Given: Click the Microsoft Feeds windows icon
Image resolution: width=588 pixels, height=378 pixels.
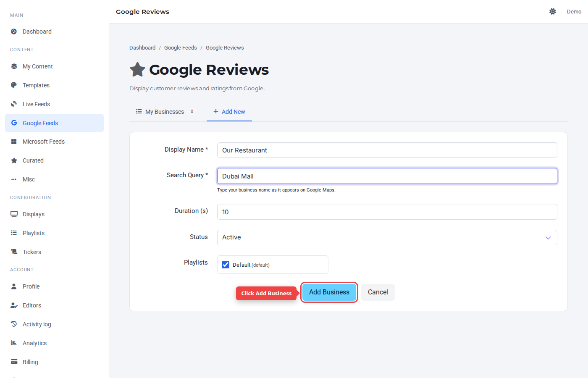Looking at the screenshot, I should tap(14, 142).
